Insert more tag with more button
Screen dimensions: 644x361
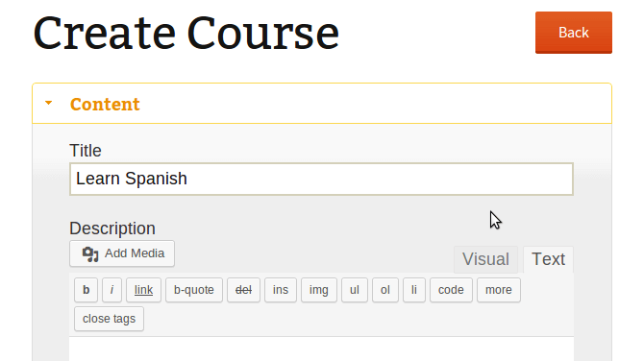(499, 290)
